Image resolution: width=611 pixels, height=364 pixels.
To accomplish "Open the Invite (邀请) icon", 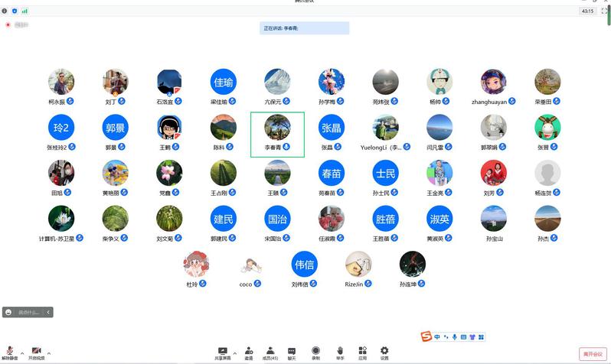I will 249,351.
